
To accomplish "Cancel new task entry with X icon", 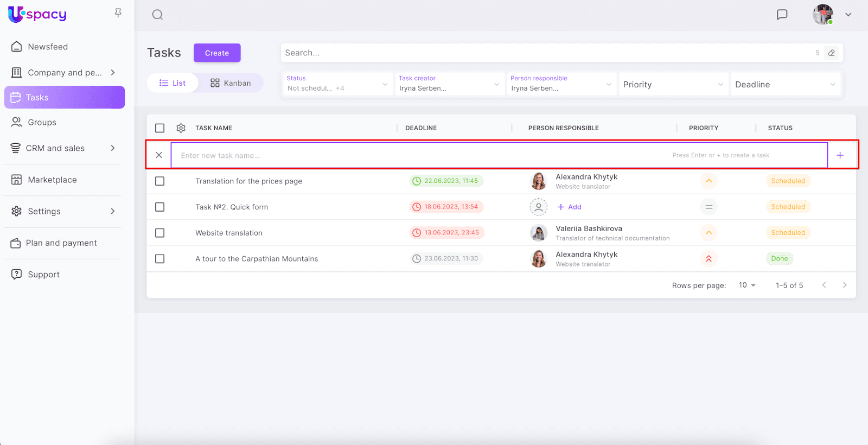I will point(159,155).
